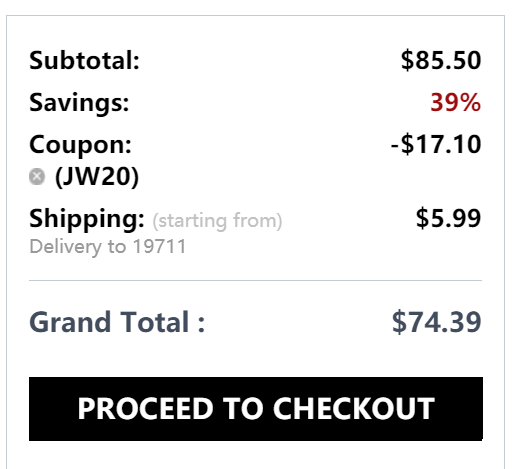Image resolution: width=517 pixels, height=469 pixels.
Task: Click the Grand Total label
Action: pos(117,322)
